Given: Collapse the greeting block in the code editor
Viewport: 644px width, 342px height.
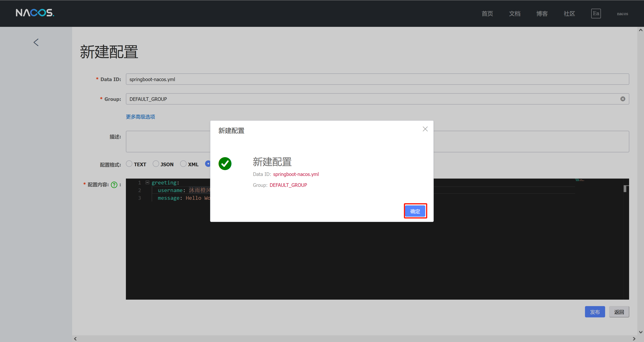Looking at the screenshot, I should coord(147,182).
